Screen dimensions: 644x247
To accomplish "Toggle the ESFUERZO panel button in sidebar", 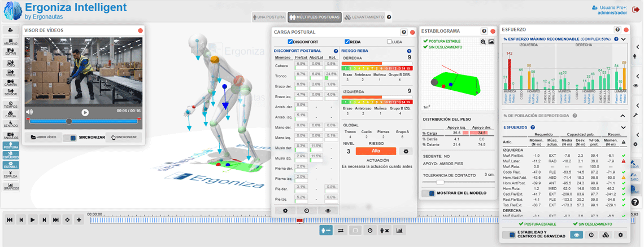I will click(x=10, y=155).
